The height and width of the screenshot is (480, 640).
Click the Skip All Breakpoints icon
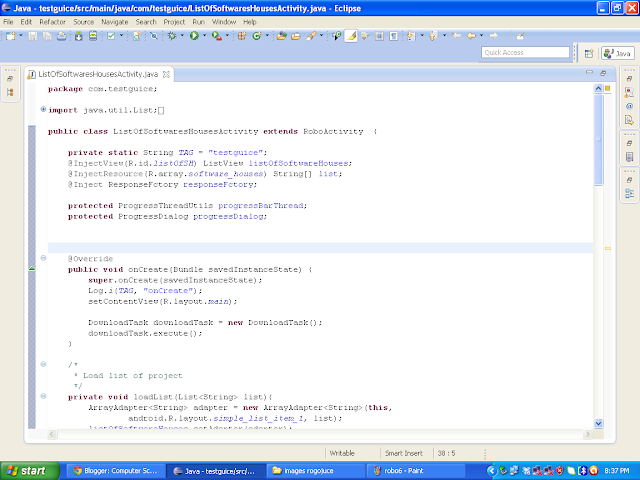(x=154, y=36)
